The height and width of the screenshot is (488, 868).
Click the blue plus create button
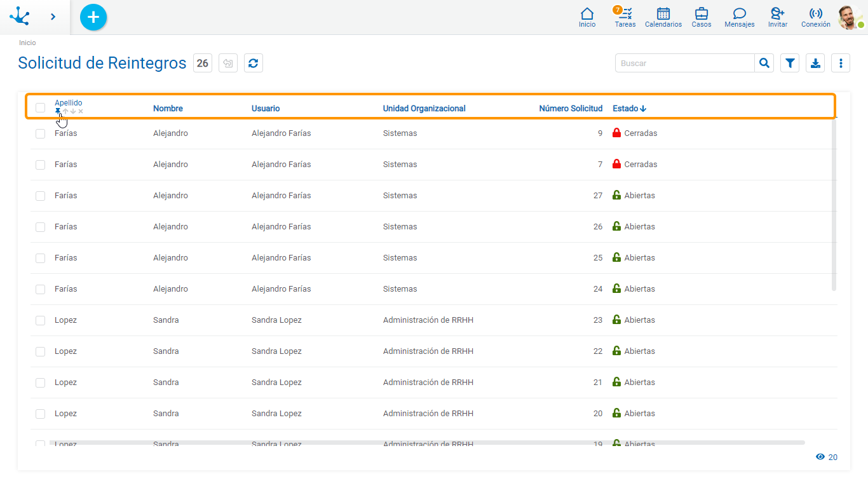pos(93,17)
